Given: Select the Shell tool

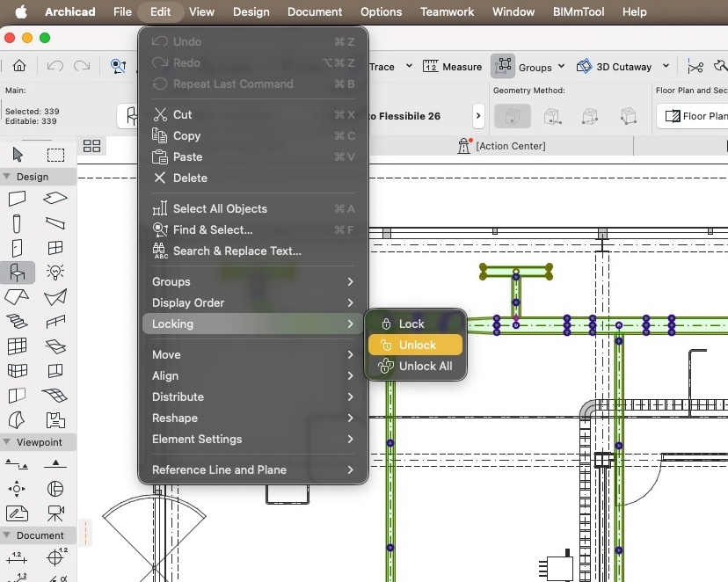Looking at the screenshot, I should 55,297.
